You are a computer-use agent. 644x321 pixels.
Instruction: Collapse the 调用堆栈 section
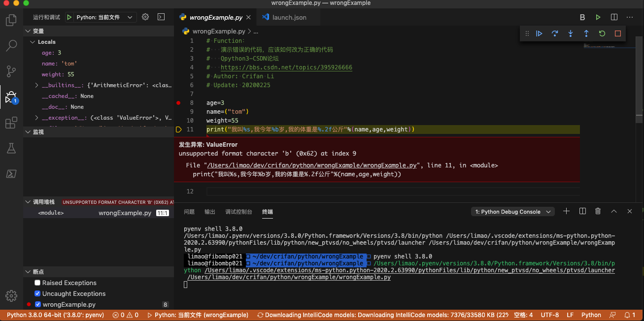pos(28,202)
